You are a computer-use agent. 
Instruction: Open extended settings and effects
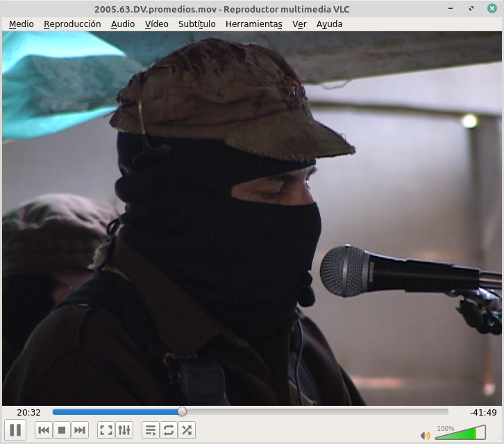point(124,430)
